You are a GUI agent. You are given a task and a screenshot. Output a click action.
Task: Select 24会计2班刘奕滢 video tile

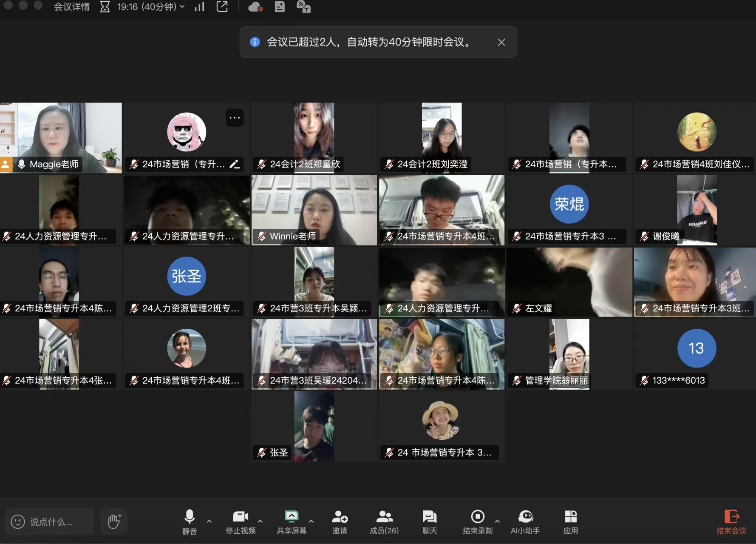(x=442, y=137)
